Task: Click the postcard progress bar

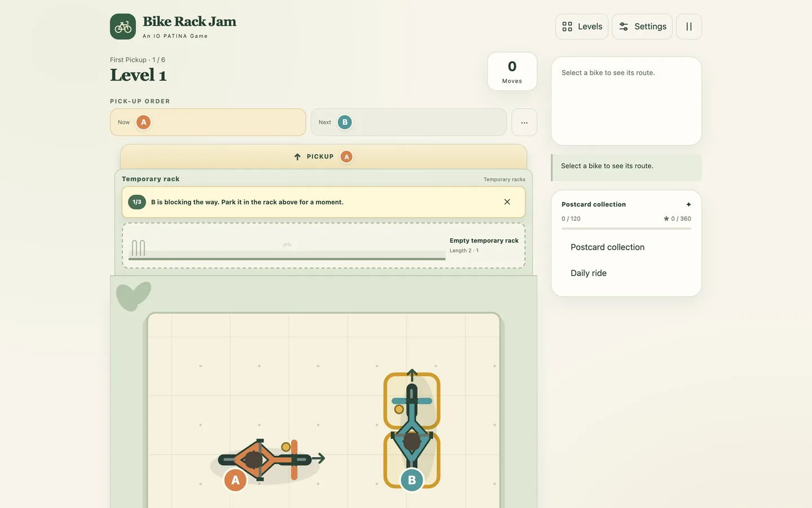Action: tap(626, 229)
